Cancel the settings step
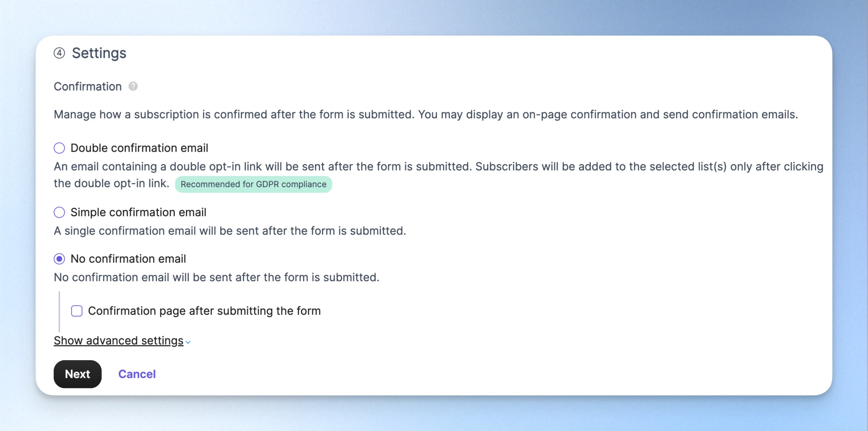Image resolution: width=868 pixels, height=431 pixels. click(137, 374)
